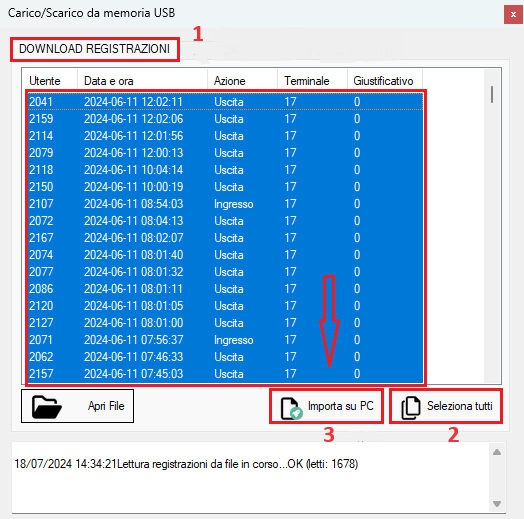
Task: Click the records list scrollbar thumb
Action: click(492, 95)
